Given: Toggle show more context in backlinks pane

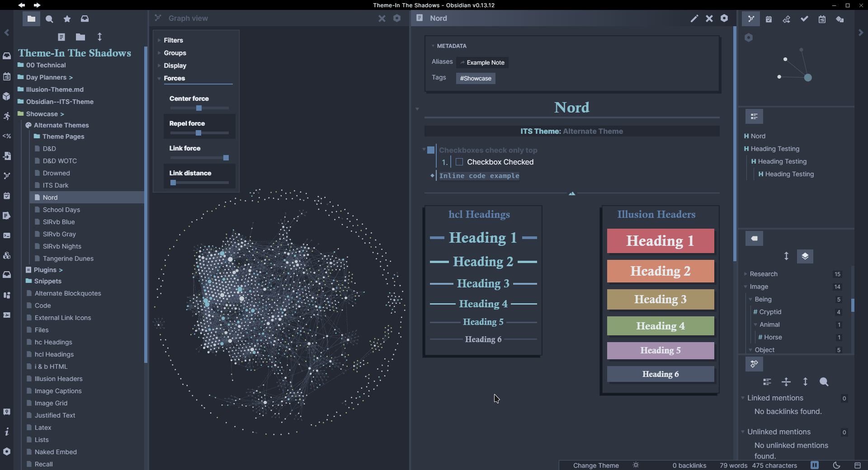Looking at the screenshot, I should click(x=786, y=382).
